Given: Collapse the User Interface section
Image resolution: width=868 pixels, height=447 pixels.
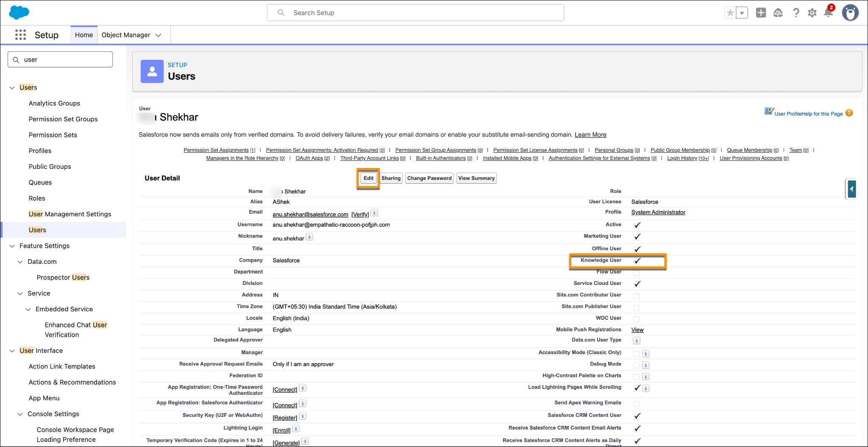Looking at the screenshot, I should coord(12,351).
